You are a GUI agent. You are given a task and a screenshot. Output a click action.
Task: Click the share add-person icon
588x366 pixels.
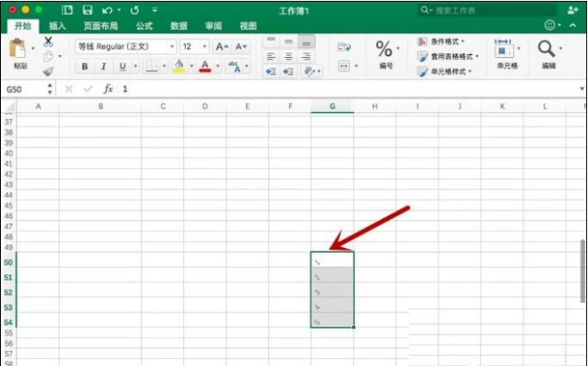pyautogui.click(x=573, y=11)
